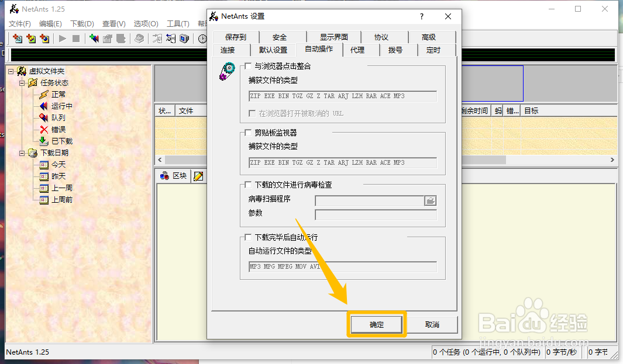The width and height of the screenshot is (623, 364).
Task: Click the start (play) toolbar button
Action: click(x=63, y=39)
